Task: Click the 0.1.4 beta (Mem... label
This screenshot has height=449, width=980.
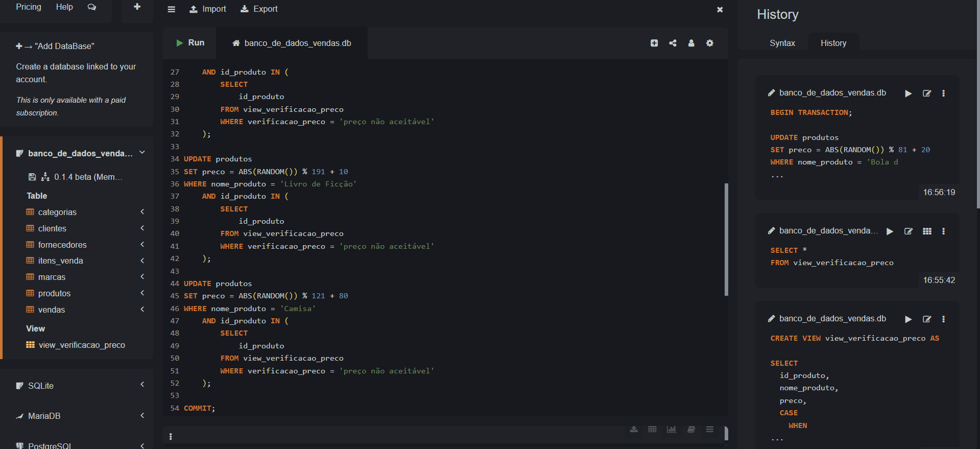Action: (x=88, y=177)
